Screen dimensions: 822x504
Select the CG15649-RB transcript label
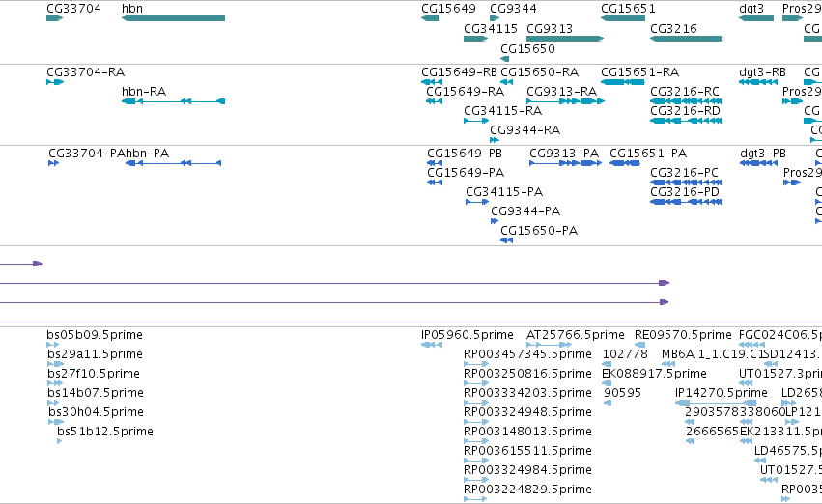(459, 71)
